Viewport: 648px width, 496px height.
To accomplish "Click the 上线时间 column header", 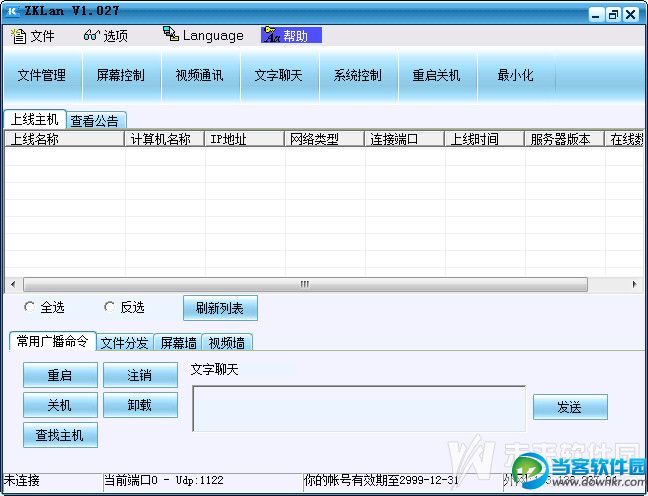I will (485, 139).
